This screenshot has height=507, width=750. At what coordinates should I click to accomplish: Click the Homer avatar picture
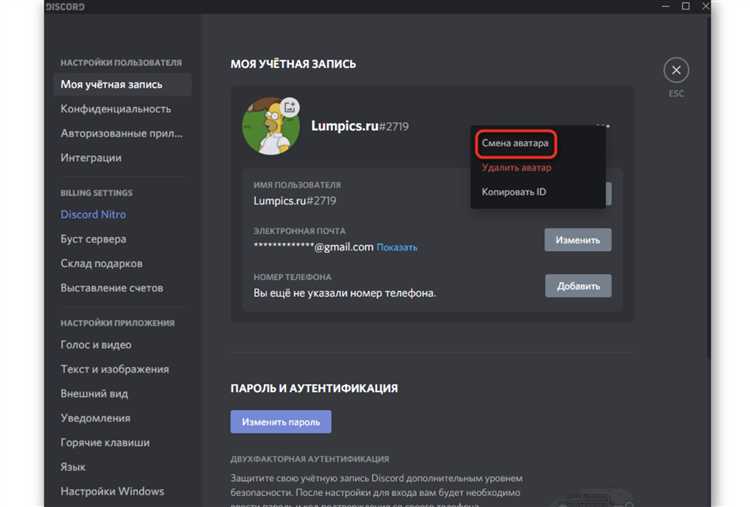point(271,126)
